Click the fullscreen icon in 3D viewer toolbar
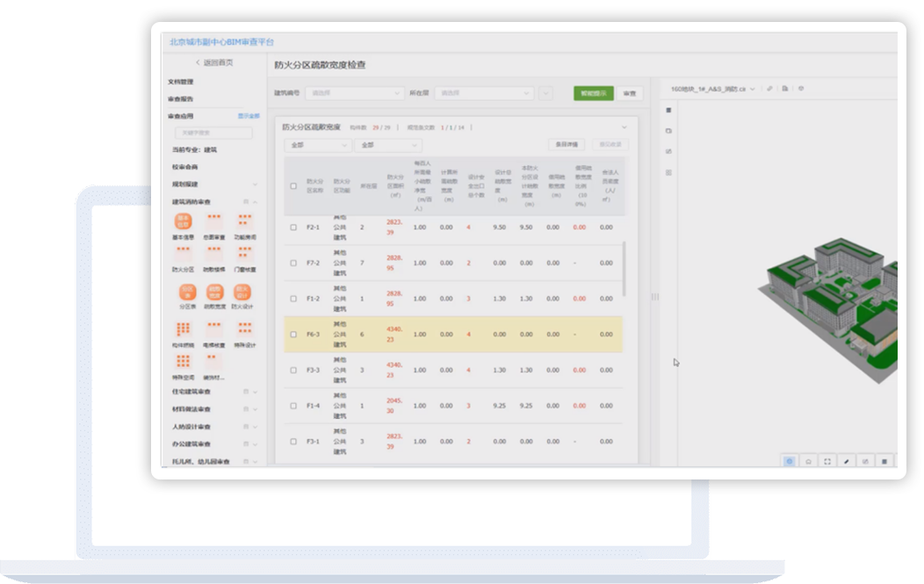Viewport: 924px width, 584px height. (x=827, y=461)
